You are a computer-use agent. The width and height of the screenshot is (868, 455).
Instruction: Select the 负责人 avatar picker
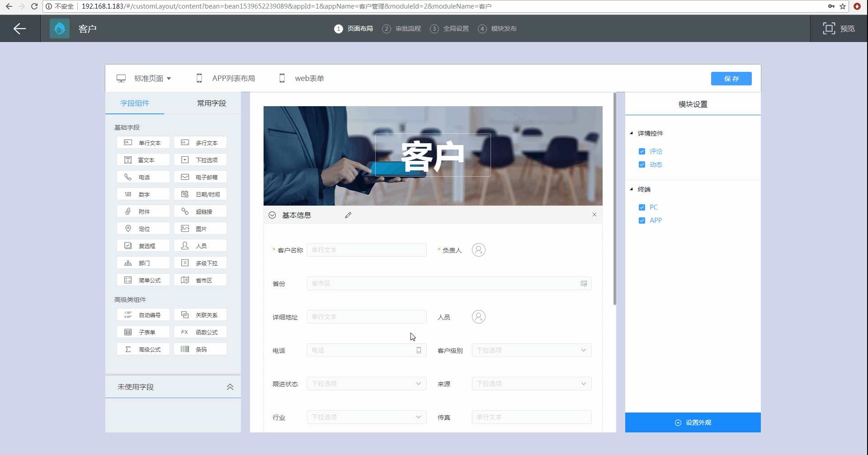point(479,250)
